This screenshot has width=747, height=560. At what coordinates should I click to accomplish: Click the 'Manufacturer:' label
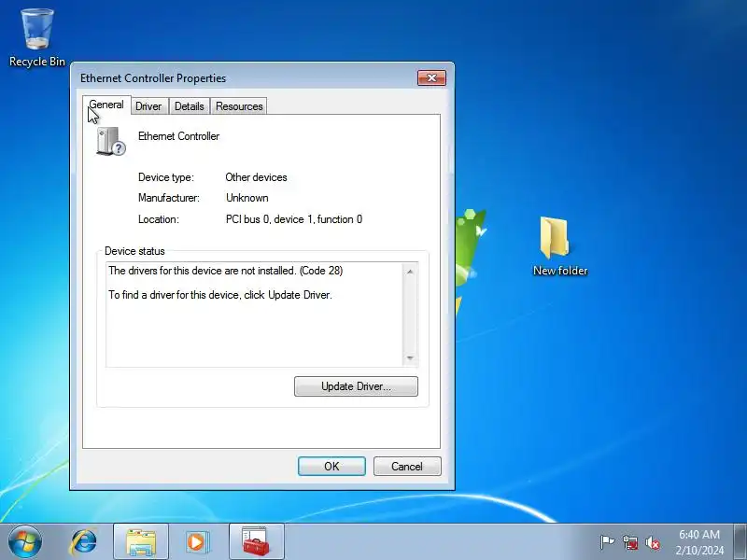click(169, 198)
